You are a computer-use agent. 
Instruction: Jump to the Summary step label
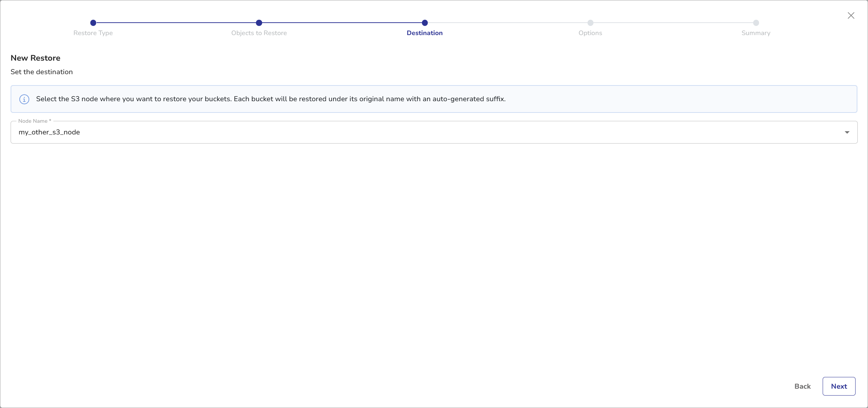click(x=756, y=33)
